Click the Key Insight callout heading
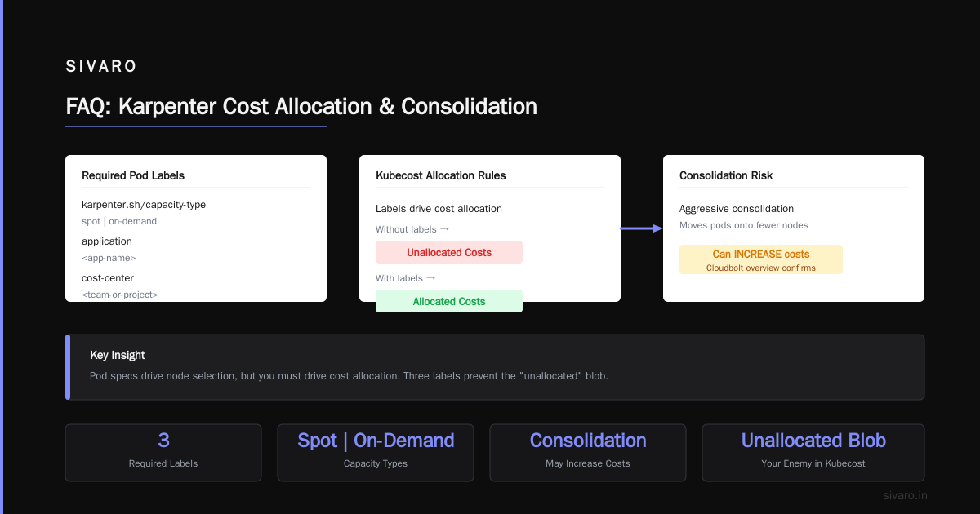 tap(118, 356)
